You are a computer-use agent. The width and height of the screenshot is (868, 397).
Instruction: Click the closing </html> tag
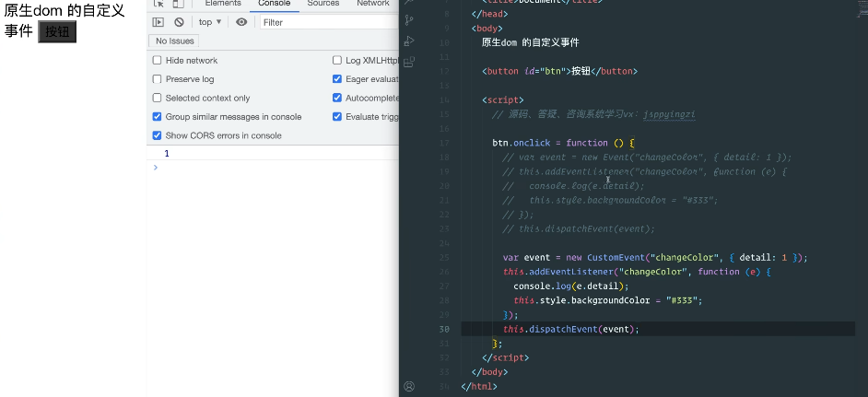coord(479,387)
